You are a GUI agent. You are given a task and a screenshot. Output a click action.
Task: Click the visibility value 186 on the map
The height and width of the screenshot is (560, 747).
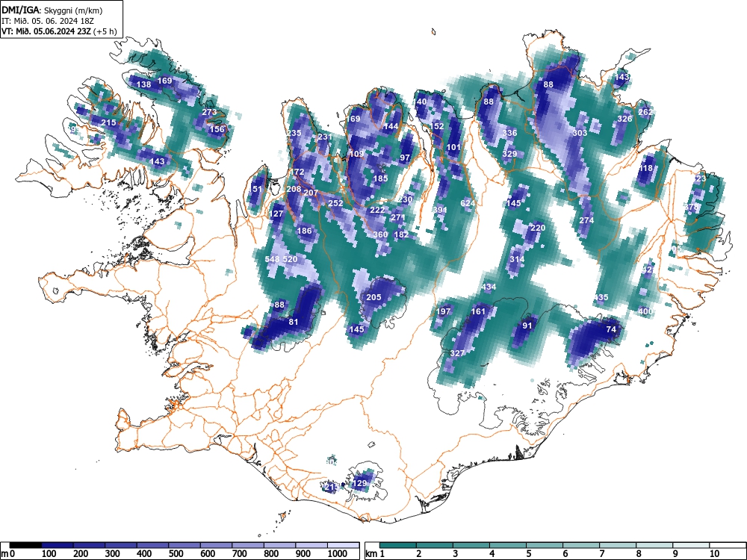(305, 231)
